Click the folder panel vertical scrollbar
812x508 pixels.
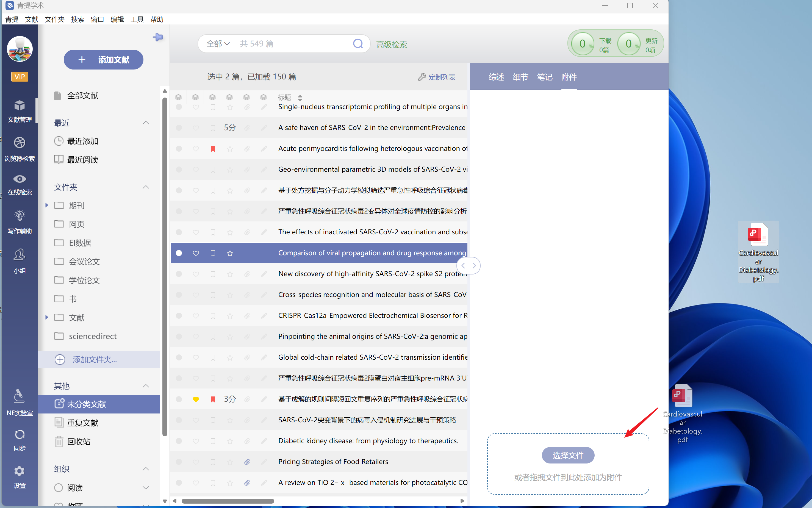tap(165, 267)
